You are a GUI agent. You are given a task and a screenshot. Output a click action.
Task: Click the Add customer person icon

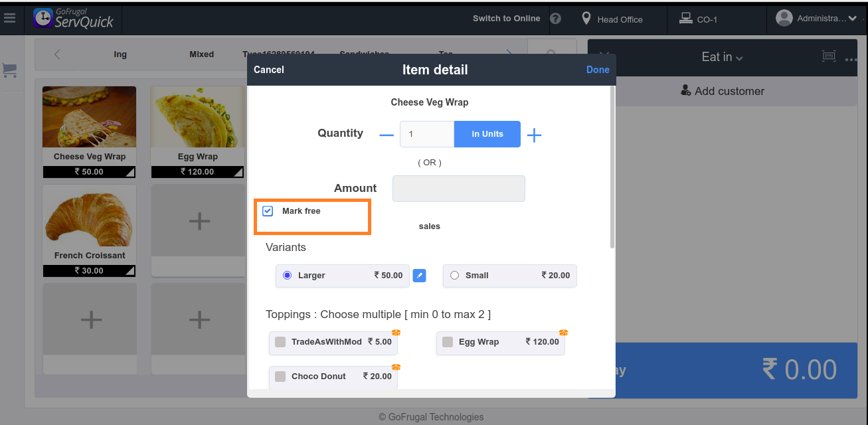tap(686, 90)
